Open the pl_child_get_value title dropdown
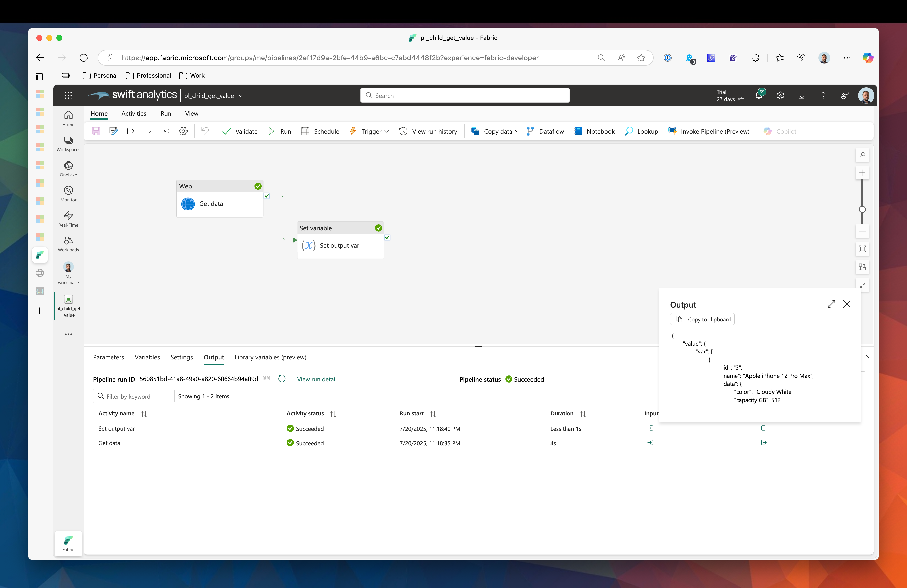The width and height of the screenshot is (907, 588). [x=241, y=96]
